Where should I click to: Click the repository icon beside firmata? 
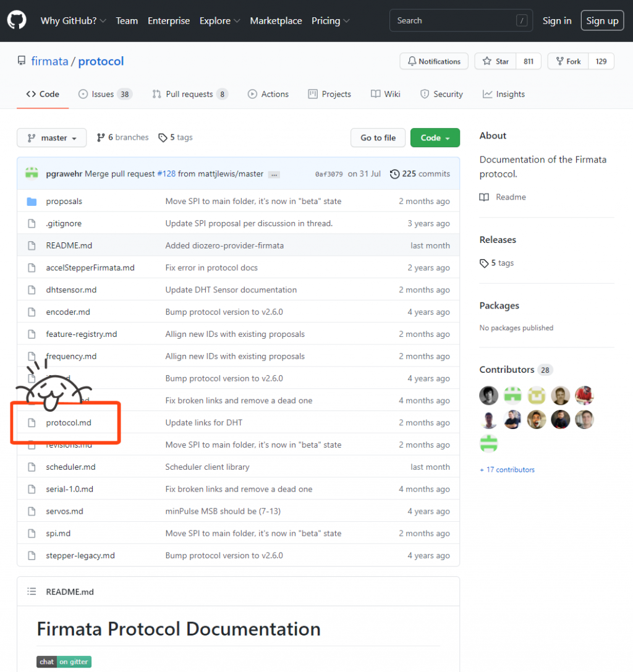[x=22, y=61]
